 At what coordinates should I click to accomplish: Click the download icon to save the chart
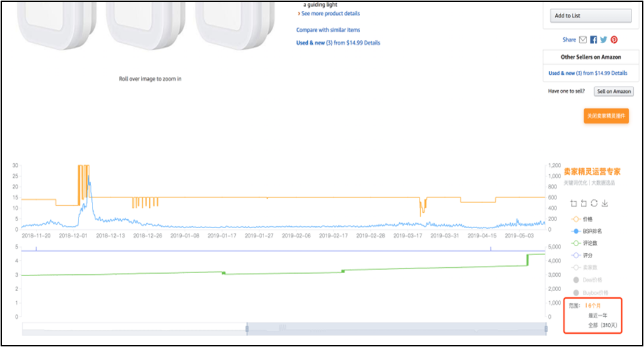(605, 204)
